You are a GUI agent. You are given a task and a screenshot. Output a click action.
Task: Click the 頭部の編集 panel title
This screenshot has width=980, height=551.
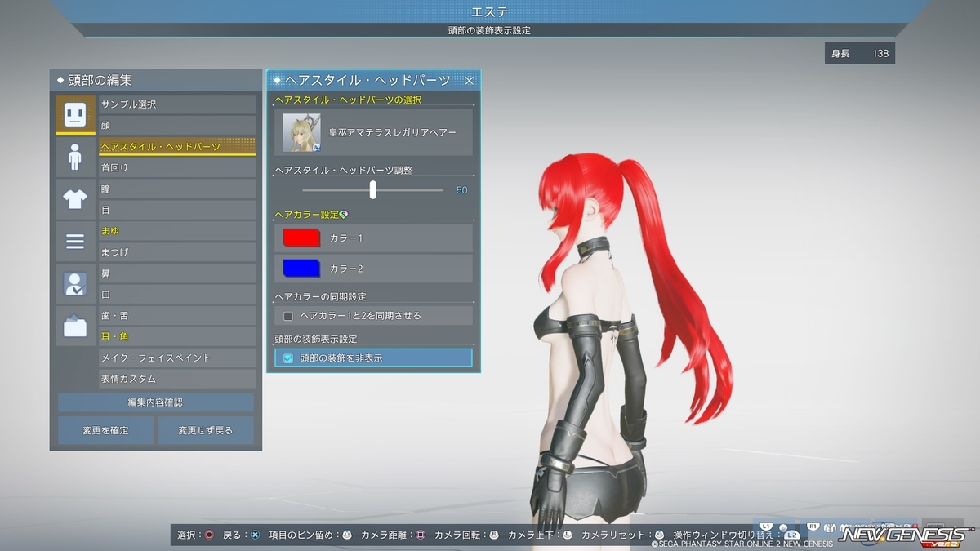[100, 80]
